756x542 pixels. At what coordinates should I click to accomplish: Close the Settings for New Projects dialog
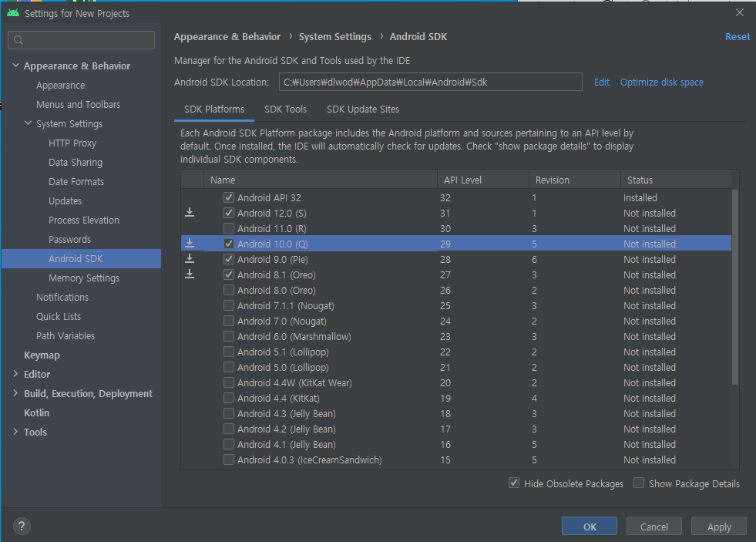coord(740,13)
